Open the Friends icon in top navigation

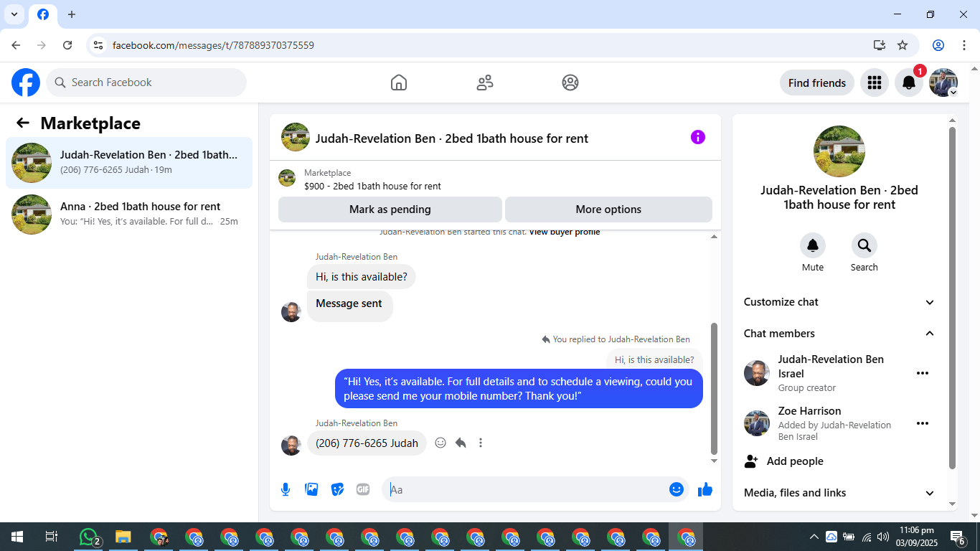click(x=485, y=83)
